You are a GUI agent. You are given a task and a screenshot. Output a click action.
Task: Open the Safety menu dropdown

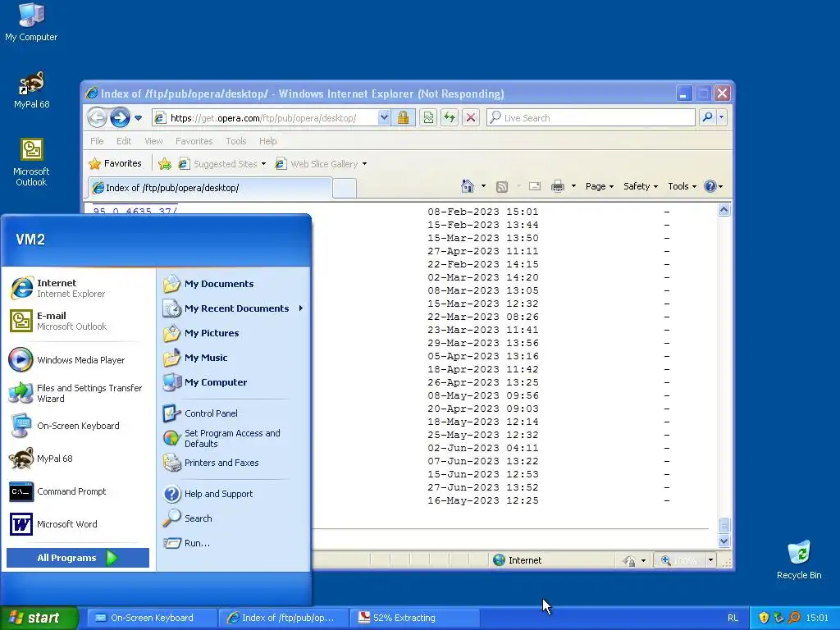[641, 186]
